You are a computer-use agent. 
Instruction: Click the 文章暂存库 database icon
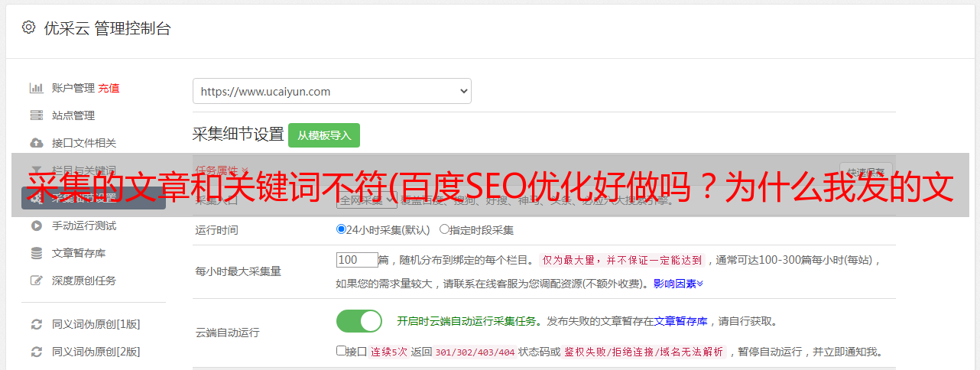pyautogui.click(x=36, y=253)
